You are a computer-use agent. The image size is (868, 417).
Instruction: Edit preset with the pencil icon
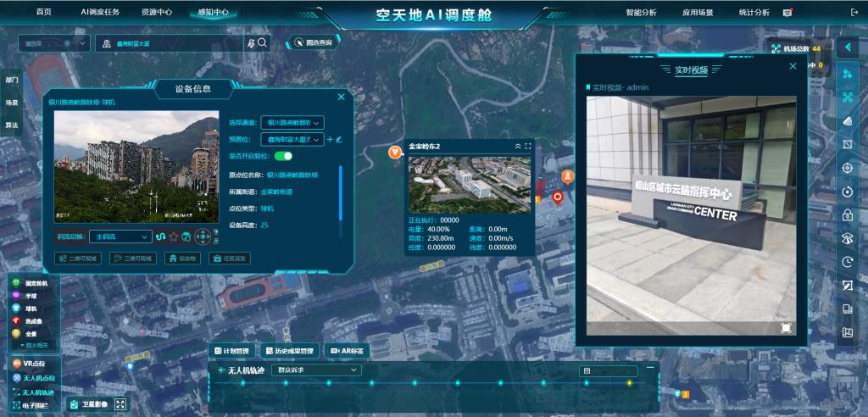tap(339, 140)
